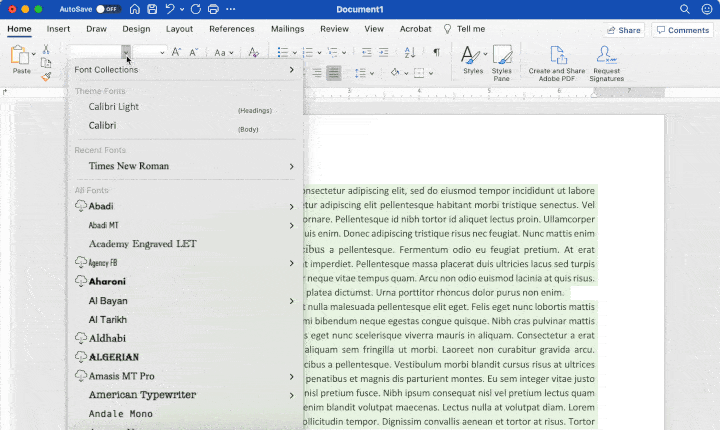Increase font size with larger A icon
720x430 pixels.
click(x=176, y=52)
